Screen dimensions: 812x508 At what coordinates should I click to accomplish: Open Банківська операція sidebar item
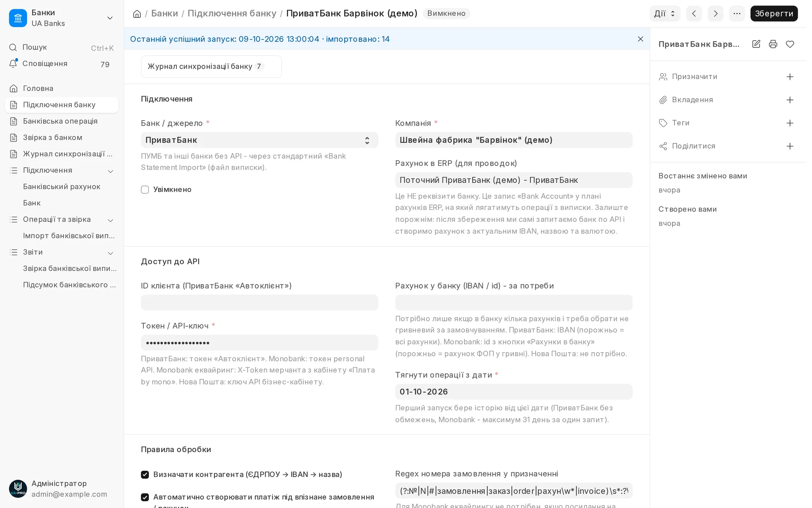[62, 122]
